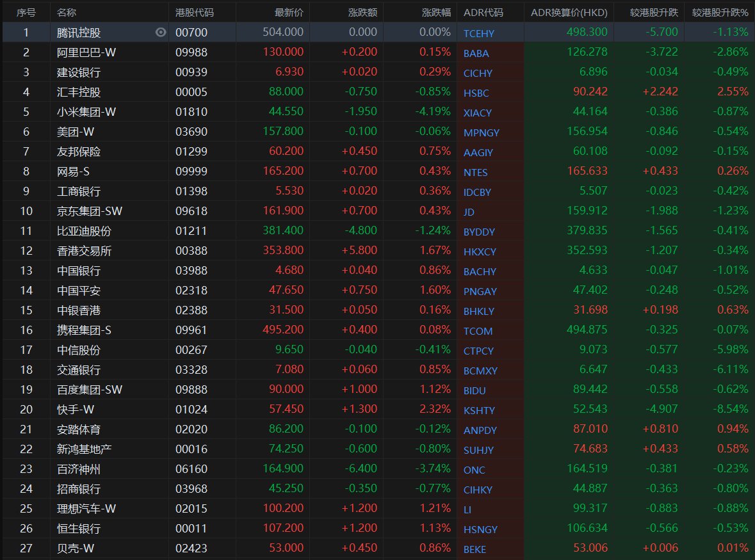
Task: Open ADR code ONC
Action: [x=475, y=470]
